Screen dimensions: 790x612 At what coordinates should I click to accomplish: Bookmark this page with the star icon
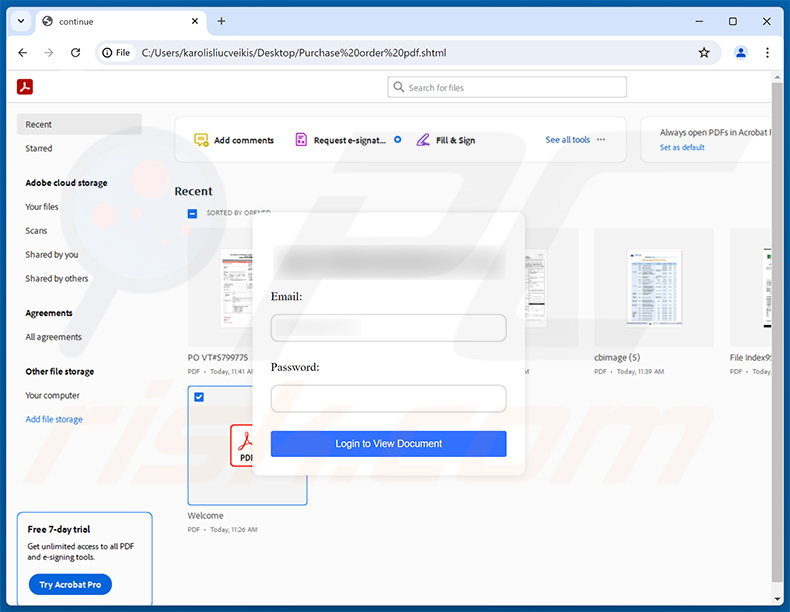tap(704, 53)
